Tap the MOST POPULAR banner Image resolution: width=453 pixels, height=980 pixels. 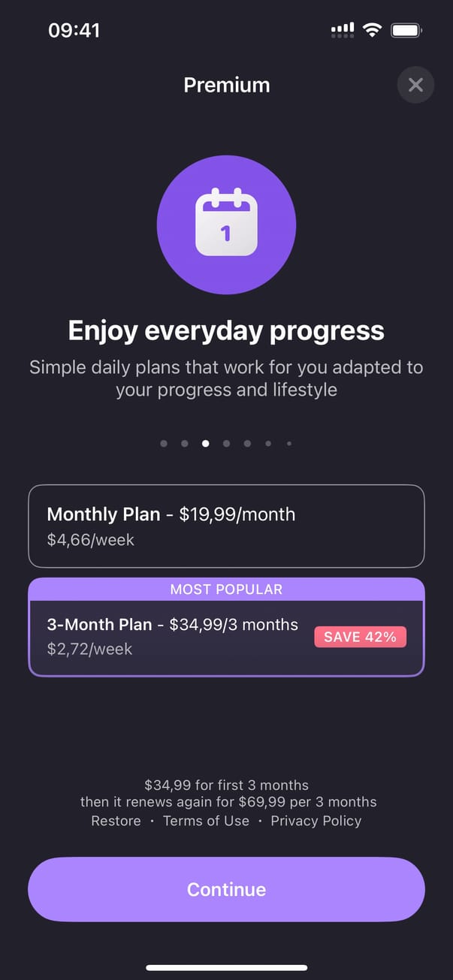click(x=226, y=590)
